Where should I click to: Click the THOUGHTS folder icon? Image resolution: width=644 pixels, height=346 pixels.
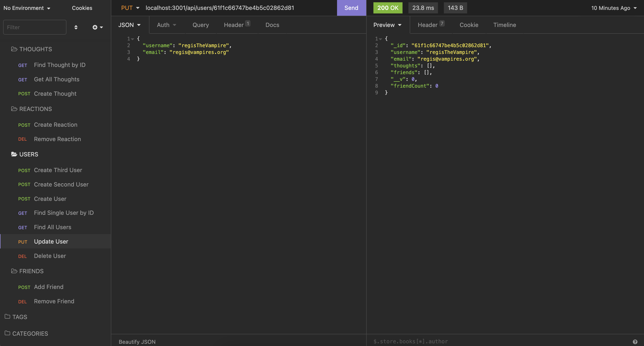(x=14, y=49)
